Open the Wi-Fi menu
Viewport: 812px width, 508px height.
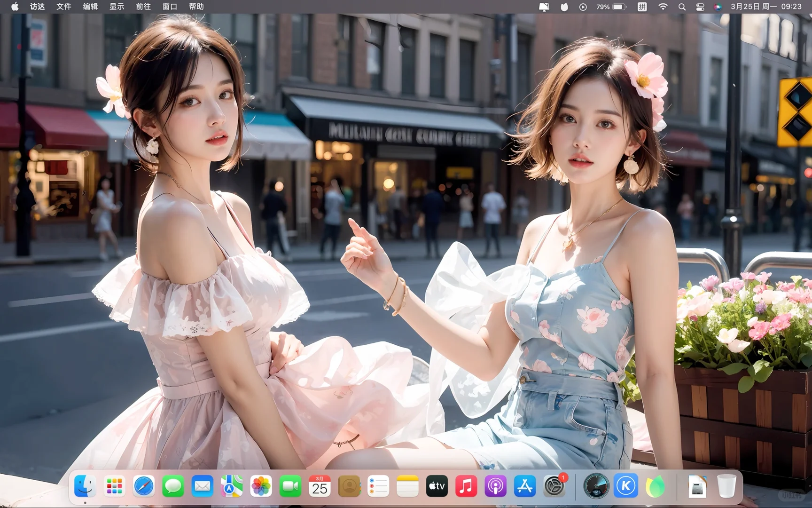click(x=663, y=7)
